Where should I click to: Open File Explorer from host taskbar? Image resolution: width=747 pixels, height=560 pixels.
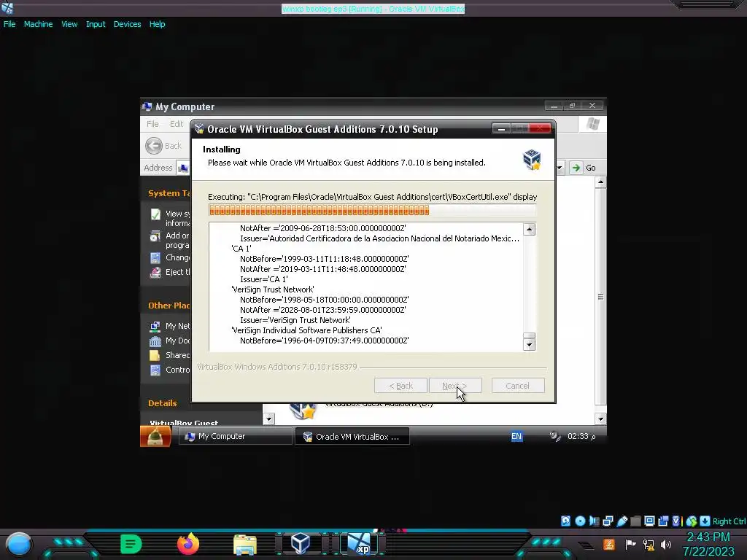pos(245,545)
